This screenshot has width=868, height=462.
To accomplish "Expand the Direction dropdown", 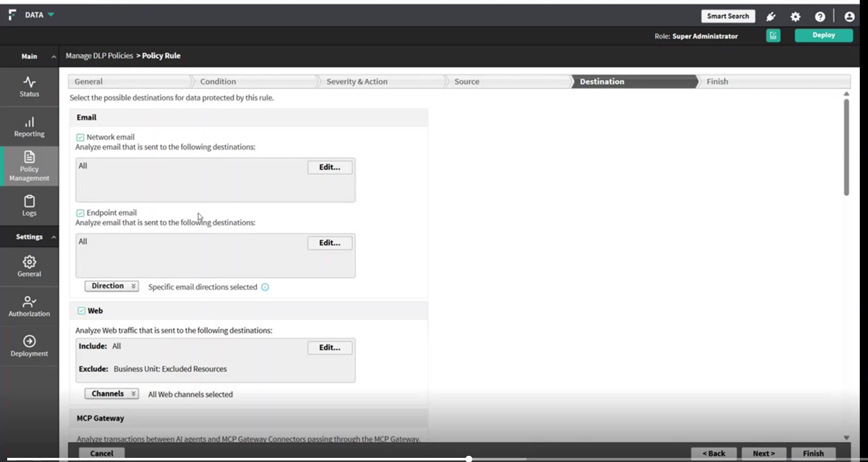I will pos(111,286).
